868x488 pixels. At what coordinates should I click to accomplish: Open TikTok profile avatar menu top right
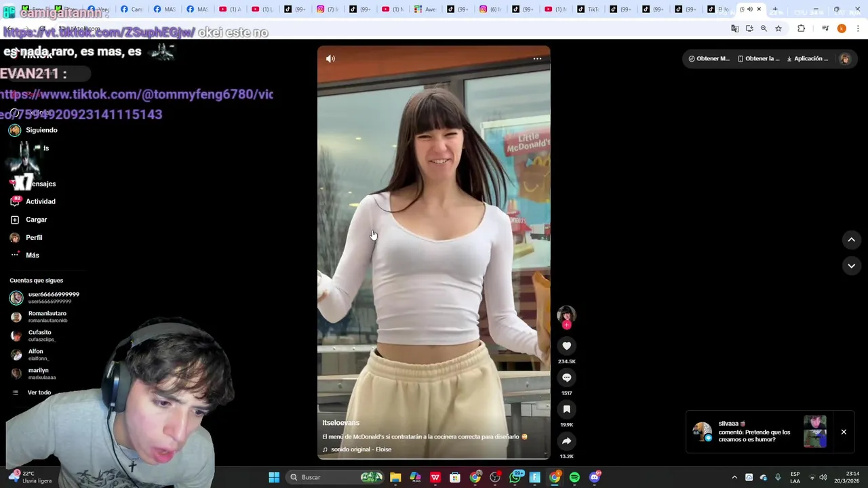click(x=845, y=59)
